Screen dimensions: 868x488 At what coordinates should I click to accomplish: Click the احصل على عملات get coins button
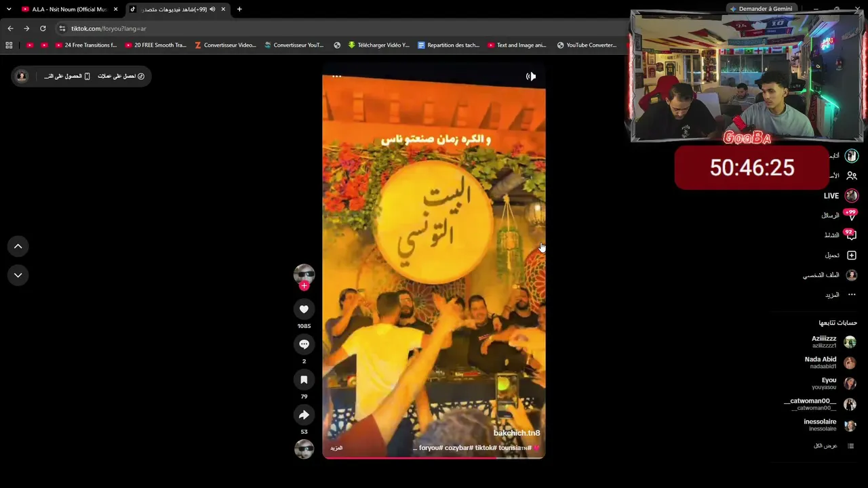click(121, 76)
